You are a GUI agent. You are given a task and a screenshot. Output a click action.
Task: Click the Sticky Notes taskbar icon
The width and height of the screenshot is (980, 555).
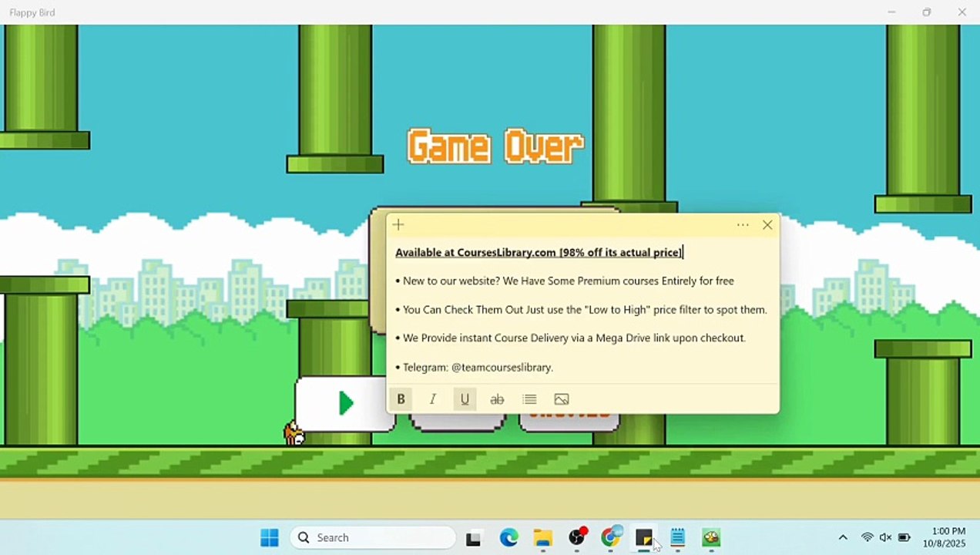(644, 537)
